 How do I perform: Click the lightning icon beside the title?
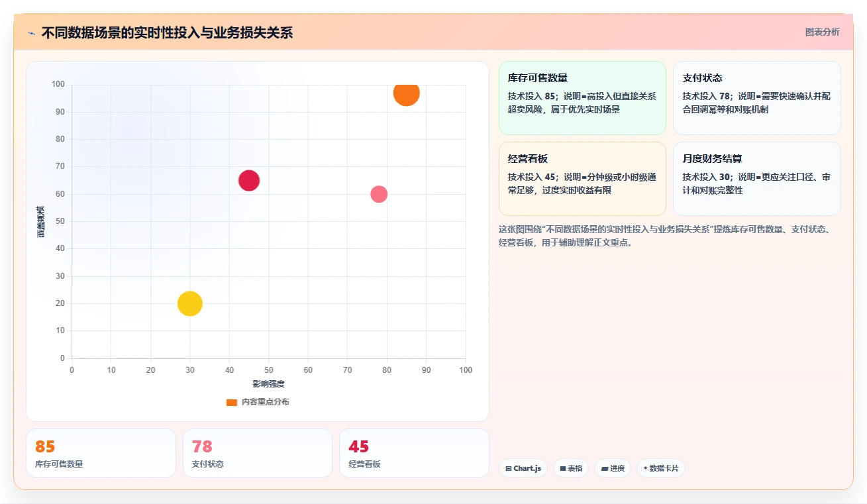31,33
